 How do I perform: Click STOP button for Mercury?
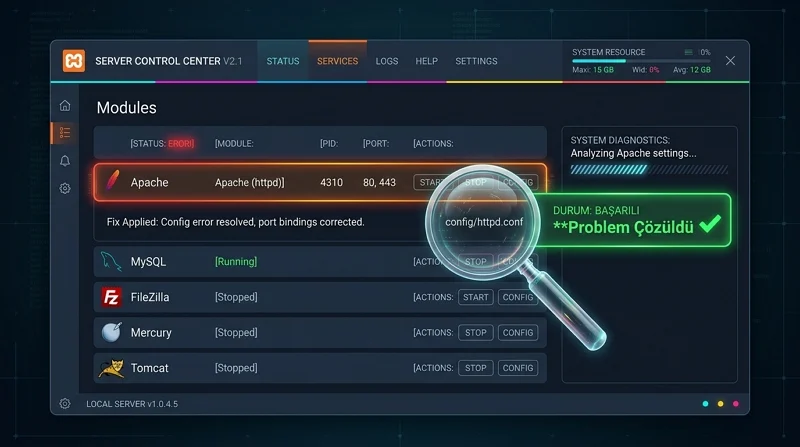(x=476, y=333)
